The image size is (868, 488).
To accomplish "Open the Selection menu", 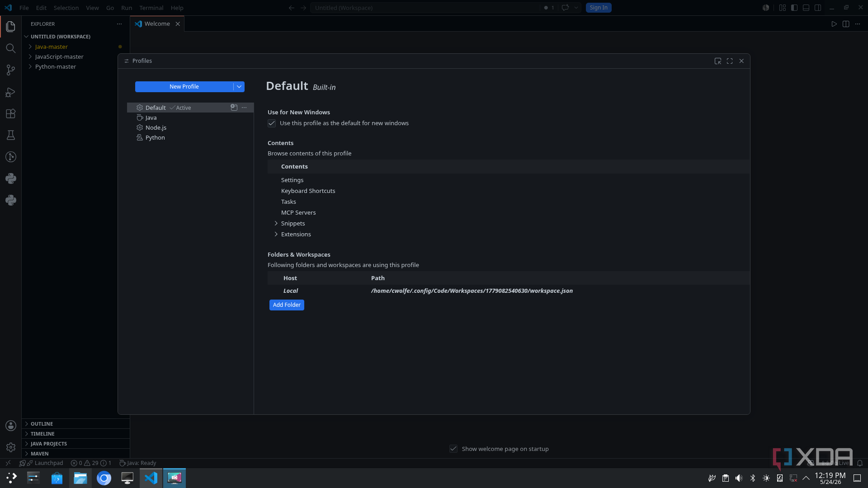I will click(x=66, y=8).
